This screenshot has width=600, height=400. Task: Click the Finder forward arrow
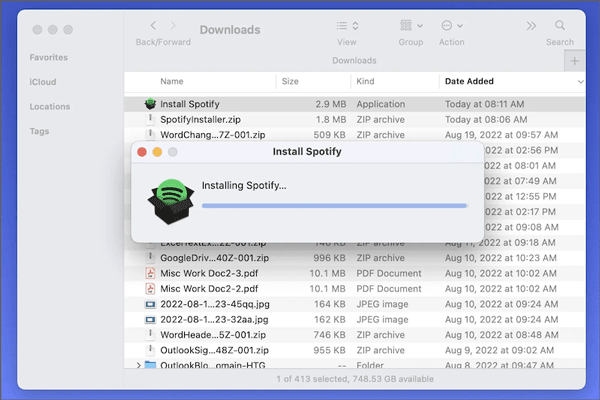(x=179, y=25)
